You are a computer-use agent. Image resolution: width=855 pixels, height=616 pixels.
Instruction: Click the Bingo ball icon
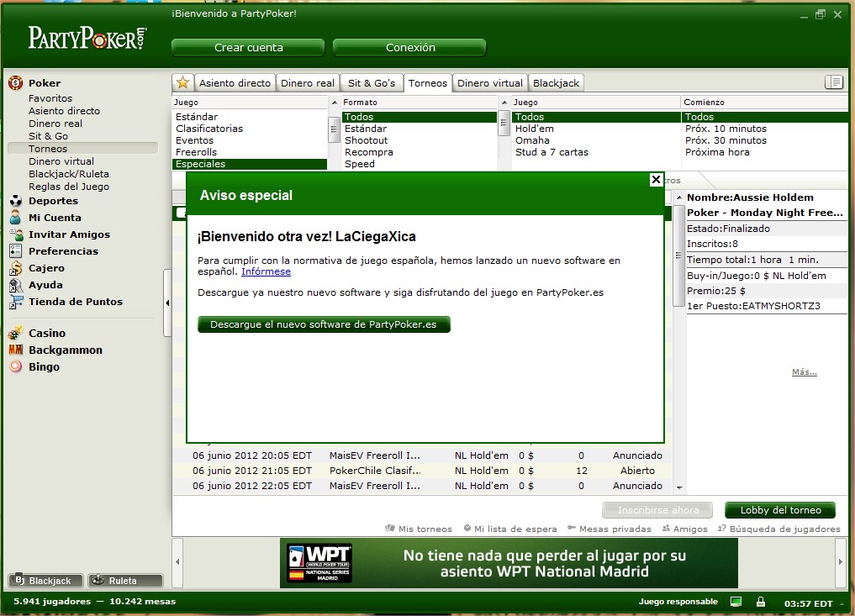15,367
